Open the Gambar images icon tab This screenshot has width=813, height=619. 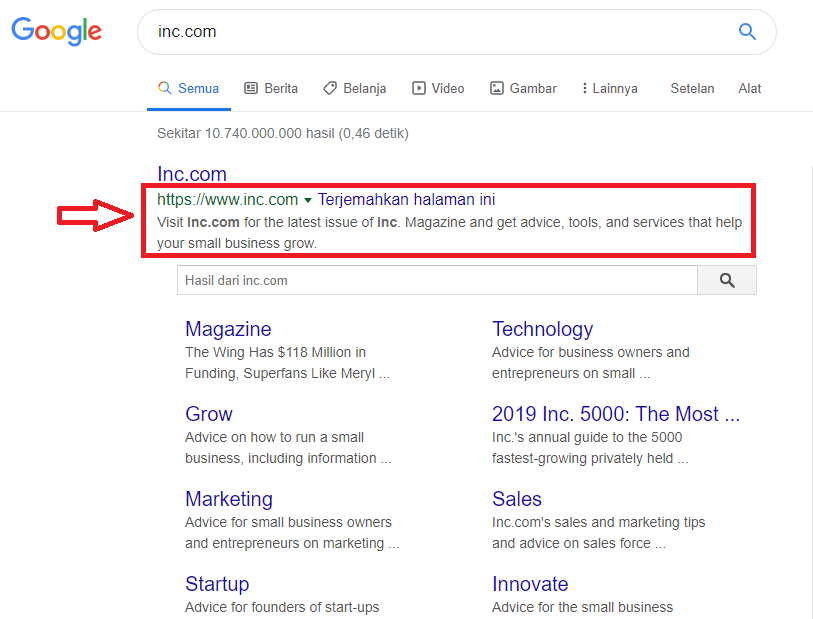(x=496, y=88)
